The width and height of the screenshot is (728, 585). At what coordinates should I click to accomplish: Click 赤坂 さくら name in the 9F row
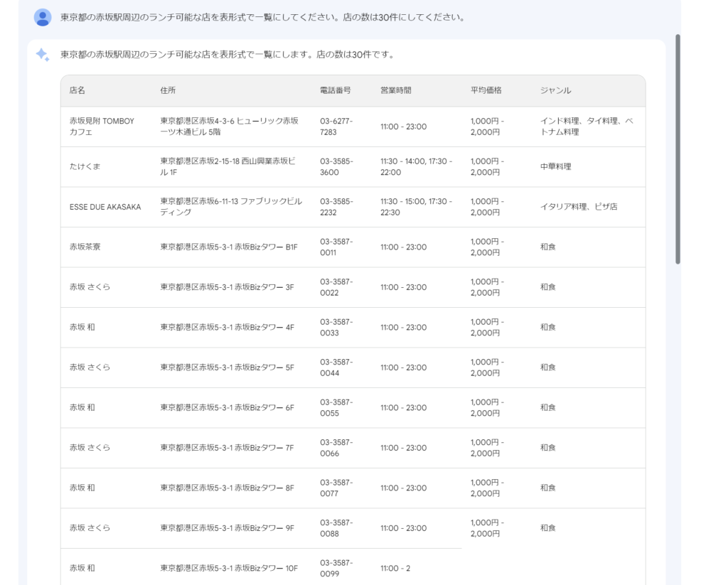tap(90, 528)
